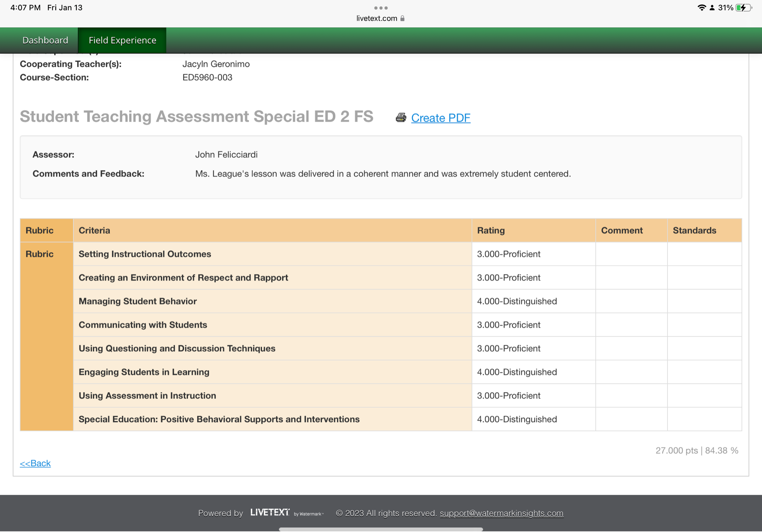
Task: Tap the padlock icon next to livetext.com
Action: coord(402,18)
